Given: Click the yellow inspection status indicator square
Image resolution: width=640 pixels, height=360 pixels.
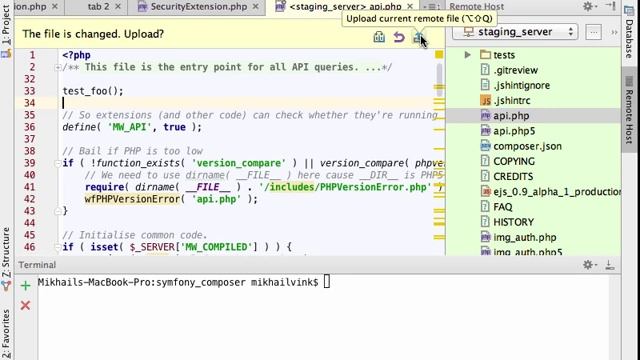Looking at the screenshot, I should click(x=439, y=54).
